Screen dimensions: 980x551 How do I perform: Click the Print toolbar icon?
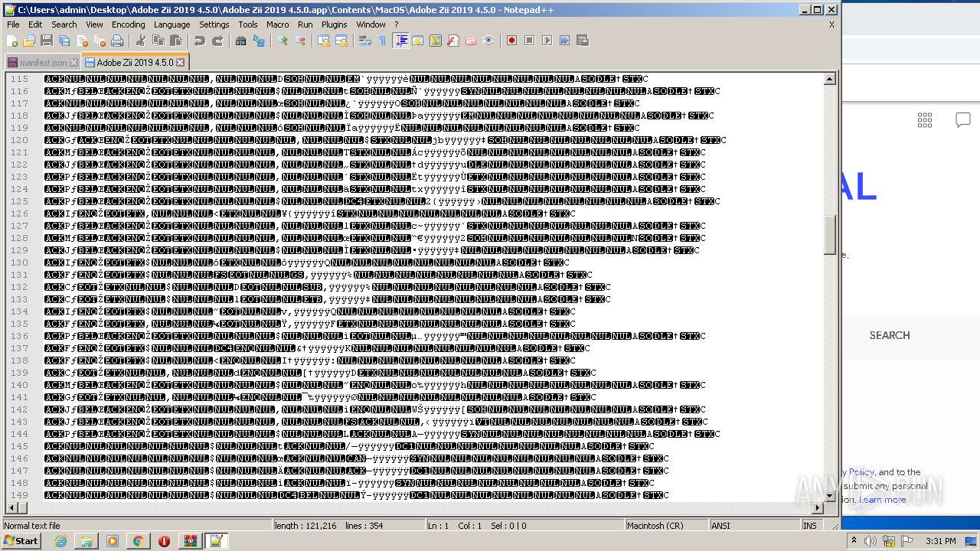pyautogui.click(x=117, y=41)
